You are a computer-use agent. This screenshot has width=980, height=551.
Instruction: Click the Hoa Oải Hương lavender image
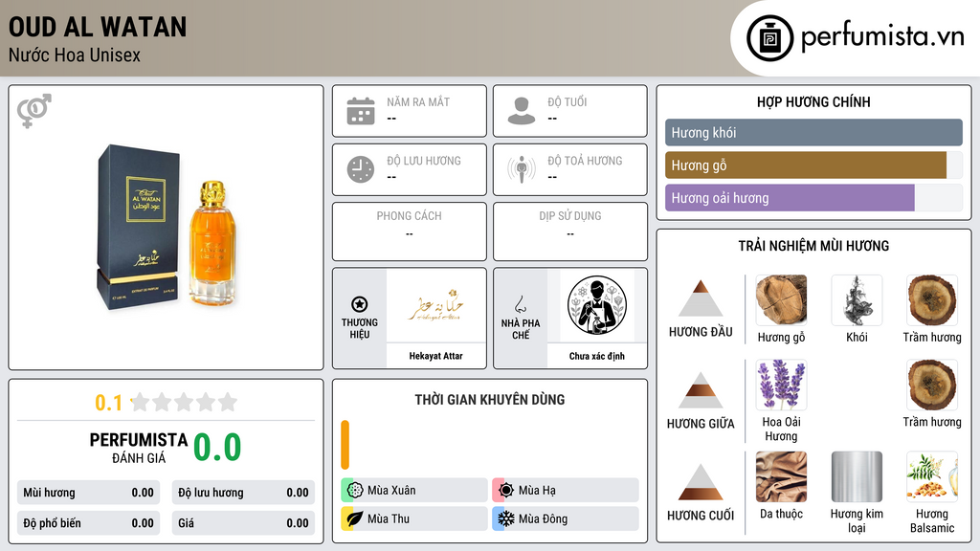coord(781,385)
